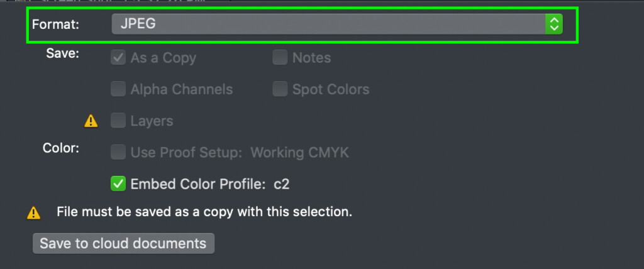Click the Color: label
Viewport: 644px width, 269px height.
[61, 148]
